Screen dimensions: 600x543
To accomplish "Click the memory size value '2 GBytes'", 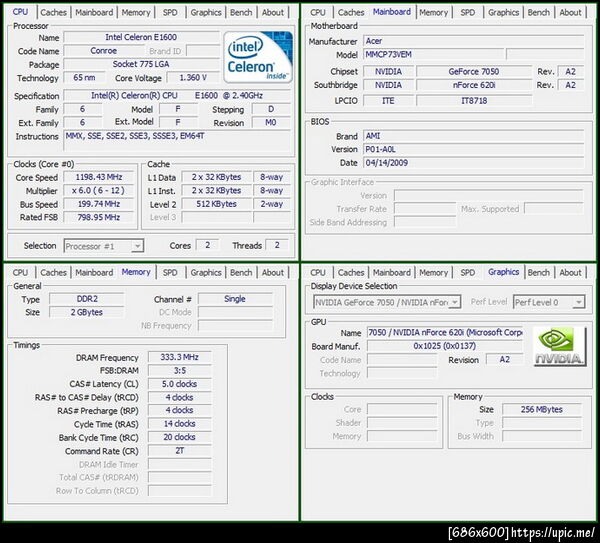I will [x=87, y=312].
